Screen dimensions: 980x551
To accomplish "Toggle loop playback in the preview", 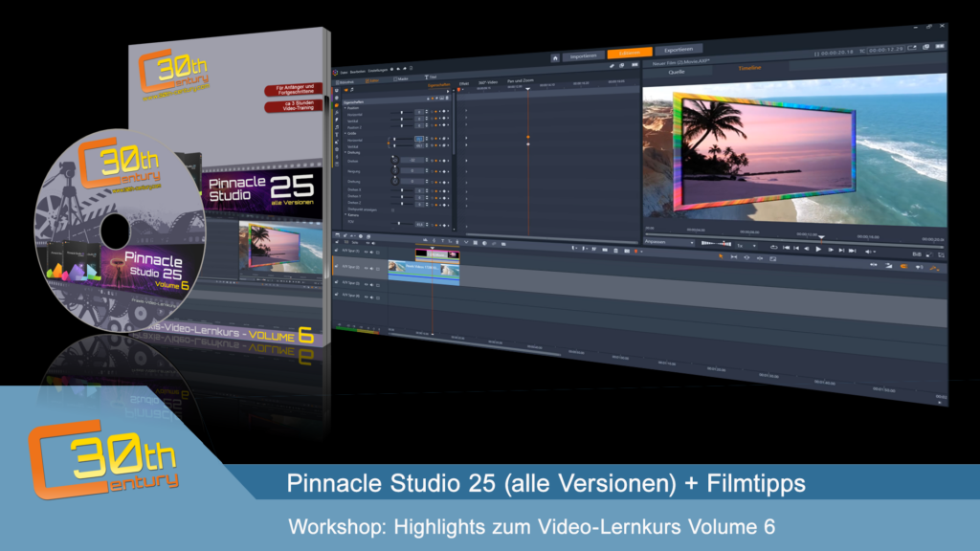I will coord(773,248).
